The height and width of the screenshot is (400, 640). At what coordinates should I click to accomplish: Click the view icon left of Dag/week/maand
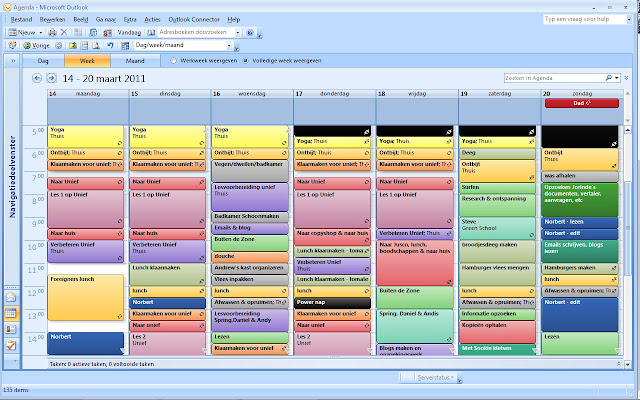(x=125, y=45)
